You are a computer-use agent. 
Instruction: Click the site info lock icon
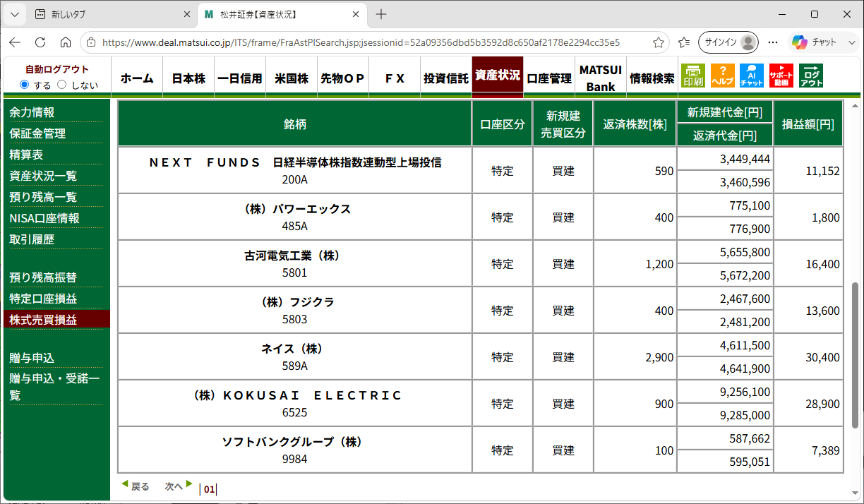point(90,42)
